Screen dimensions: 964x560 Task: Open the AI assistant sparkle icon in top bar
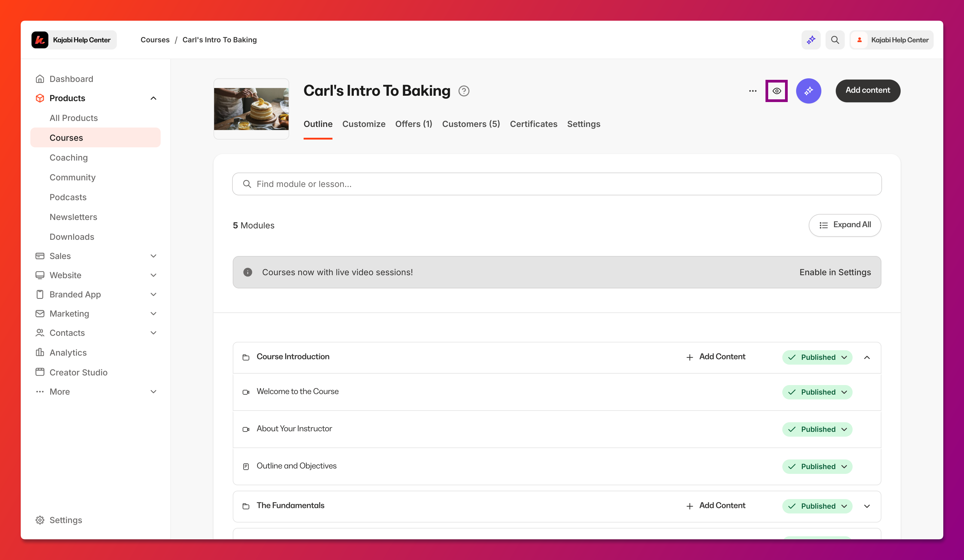click(x=811, y=40)
